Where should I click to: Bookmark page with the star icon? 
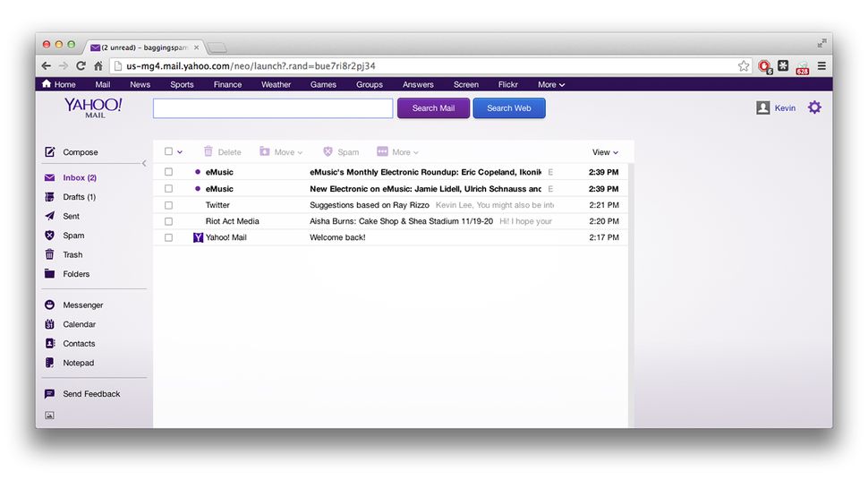tap(744, 66)
